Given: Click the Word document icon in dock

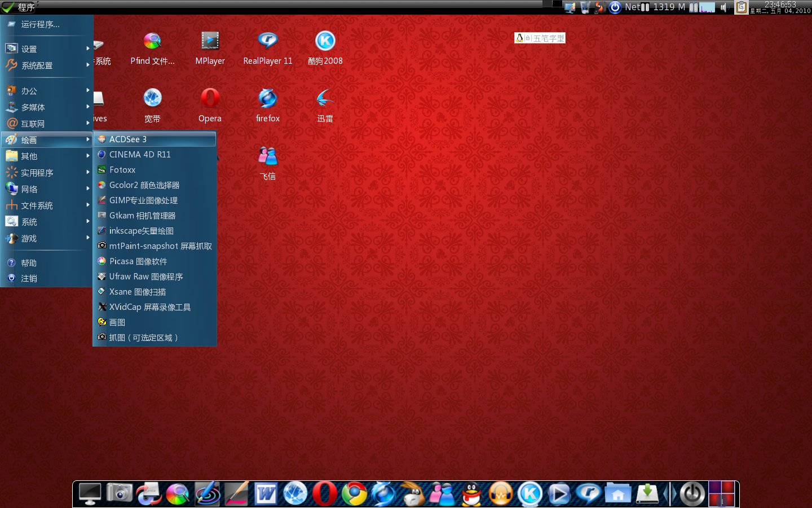Looking at the screenshot, I should [x=266, y=494].
